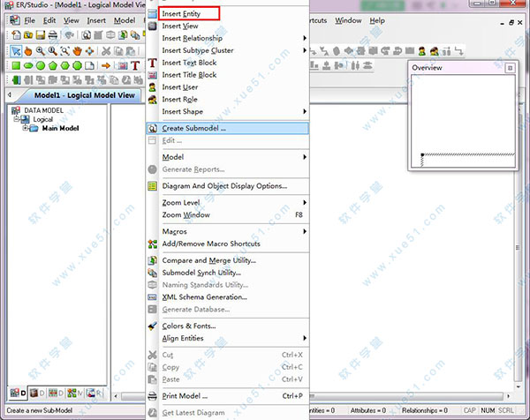Viewport: 530px width, 420px height.
Task: Open the Window menu
Action: pos(348,20)
